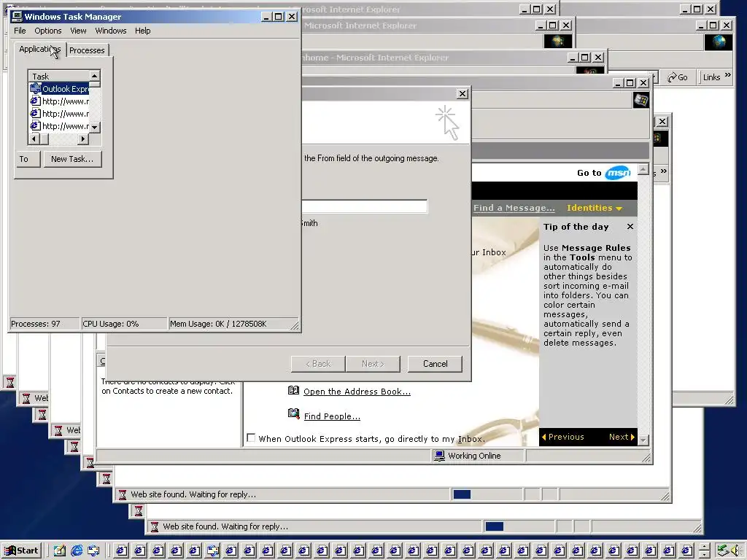Click the task list scroll-down arrow

95,127
